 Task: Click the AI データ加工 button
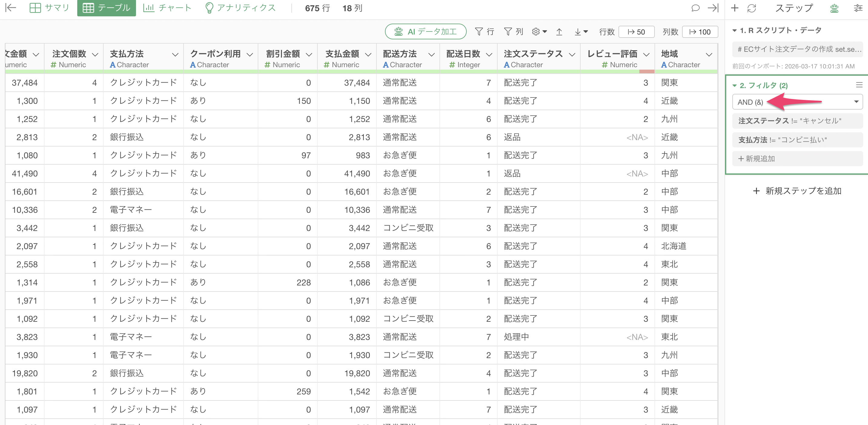pyautogui.click(x=426, y=32)
